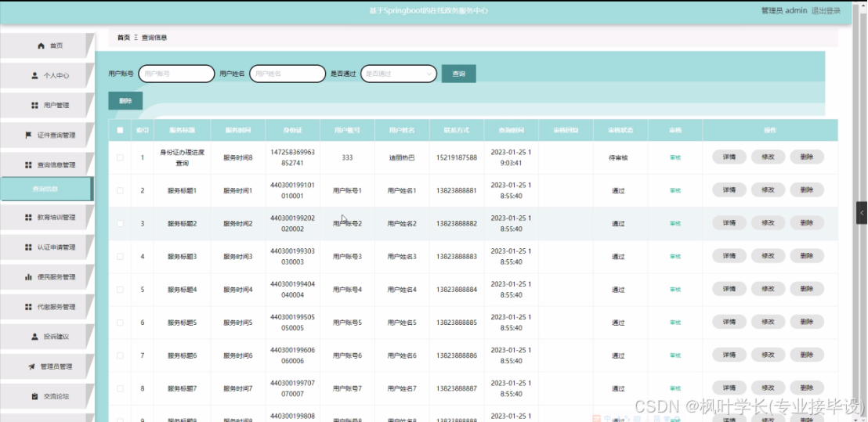The width and height of the screenshot is (868, 422).
Task: Expand the collapsed side handle on the right edge
Action: [862, 213]
